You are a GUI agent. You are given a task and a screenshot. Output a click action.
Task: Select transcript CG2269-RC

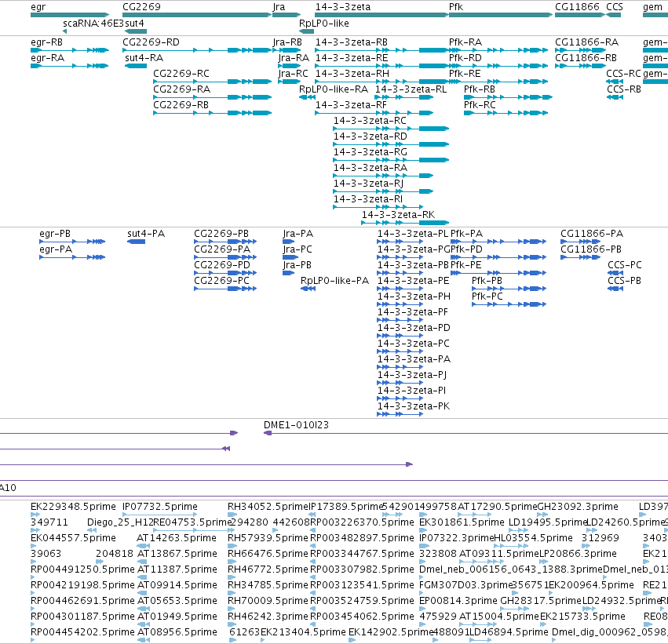(213, 82)
